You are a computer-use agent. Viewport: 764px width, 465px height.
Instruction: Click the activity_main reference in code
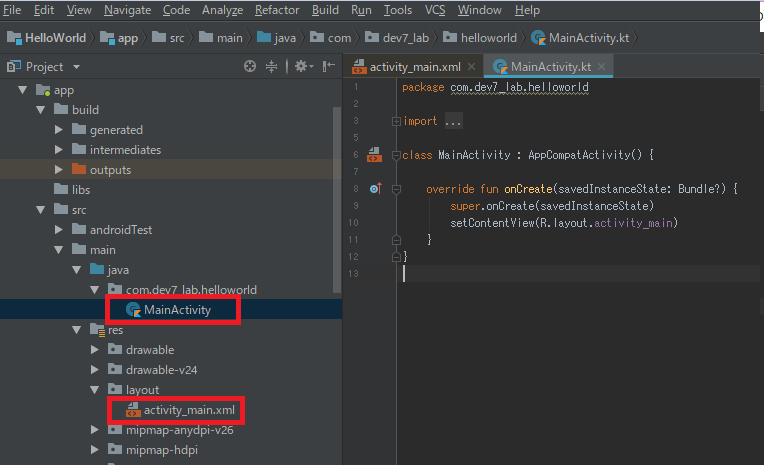tap(633, 223)
